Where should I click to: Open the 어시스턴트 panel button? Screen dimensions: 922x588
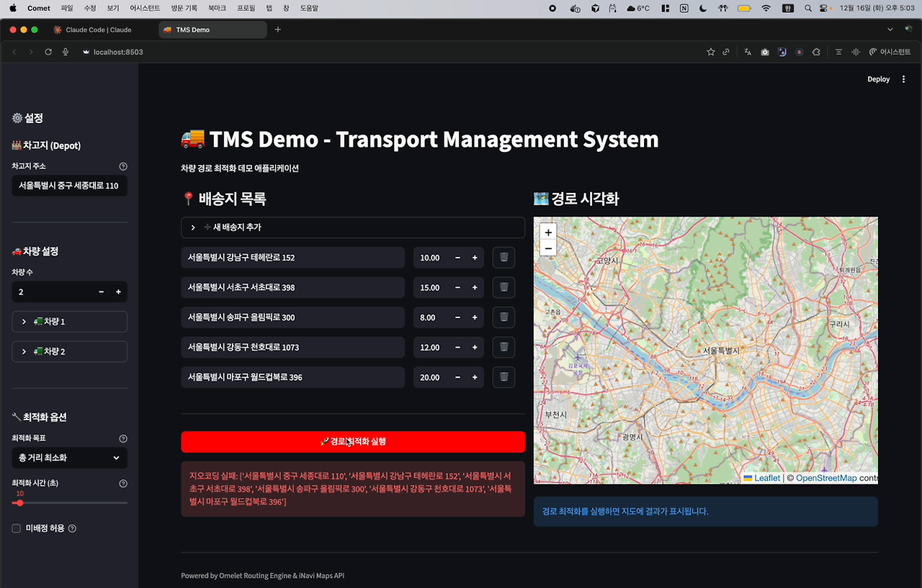(x=890, y=52)
